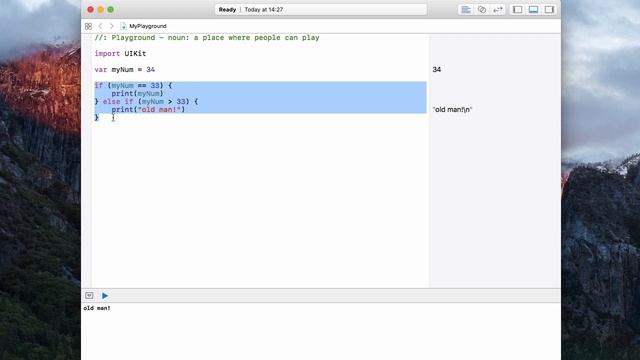Toggle the Navigator panel
Screen dimensions: 640x360
518,9
